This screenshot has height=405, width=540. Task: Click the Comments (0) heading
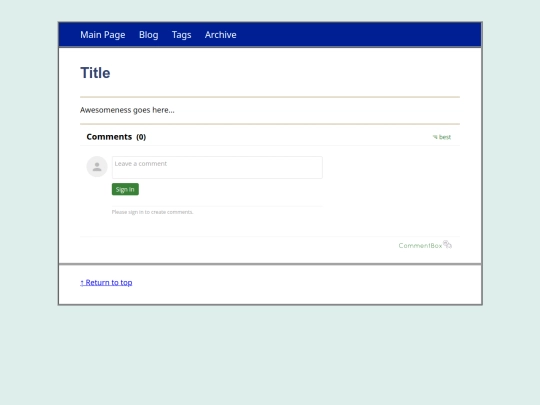116,137
